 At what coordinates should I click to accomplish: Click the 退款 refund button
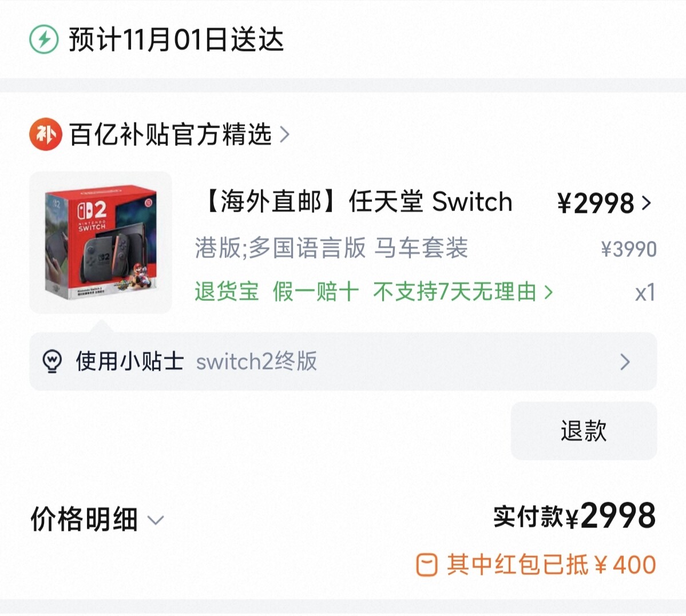click(584, 431)
